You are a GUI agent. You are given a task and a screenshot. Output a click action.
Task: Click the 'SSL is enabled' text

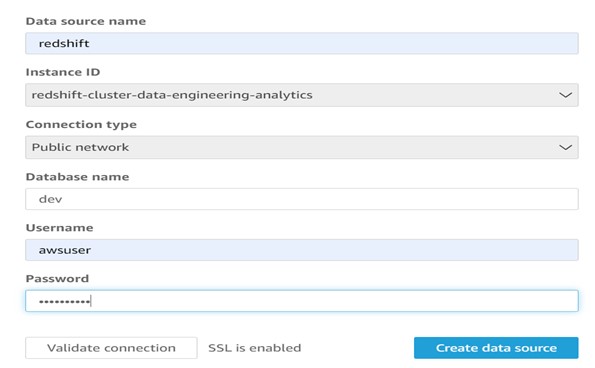click(255, 348)
